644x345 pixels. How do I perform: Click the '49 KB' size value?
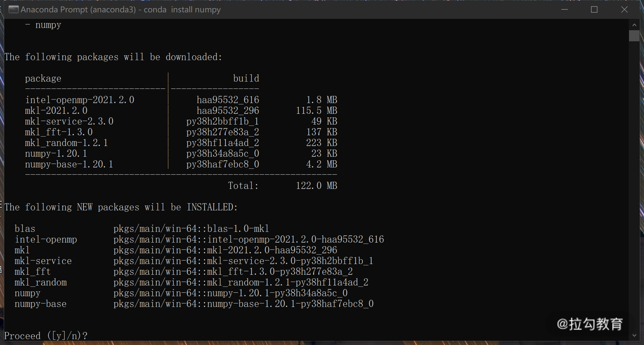pyautogui.click(x=324, y=121)
